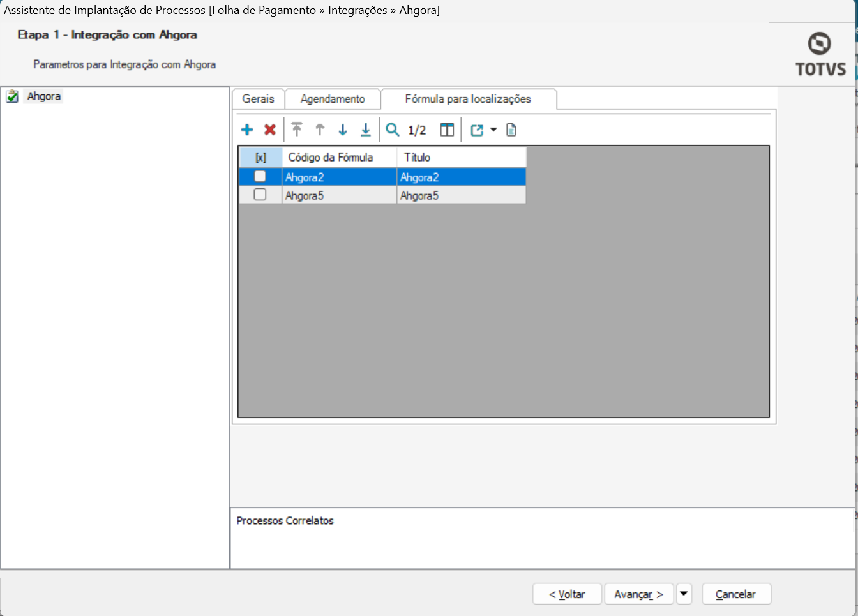This screenshot has width=858, height=616.
Task: Move the record to the first position
Action: tap(297, 130)
